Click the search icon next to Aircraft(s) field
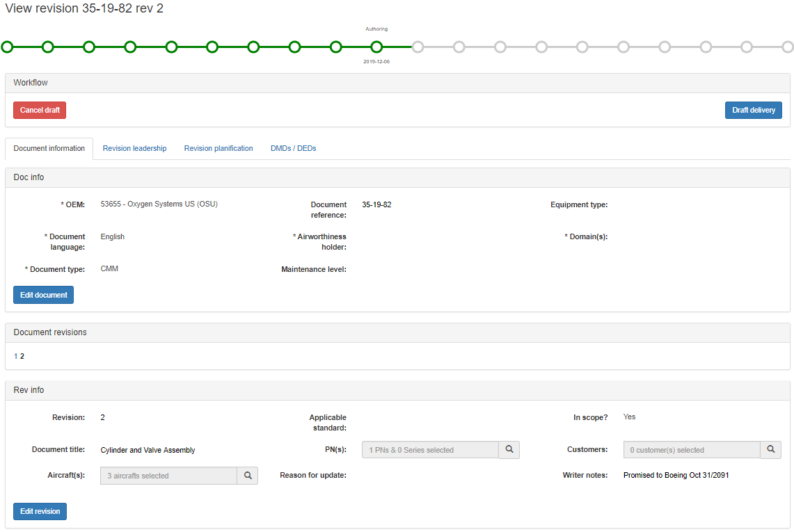The image size is (794, 532). pos(247,476)
